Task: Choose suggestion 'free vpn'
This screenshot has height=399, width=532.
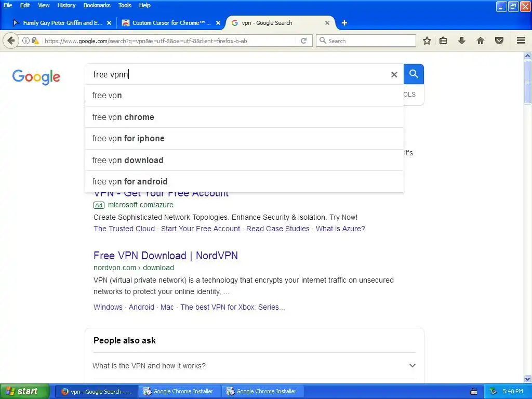Action: (x=244, y=96)
